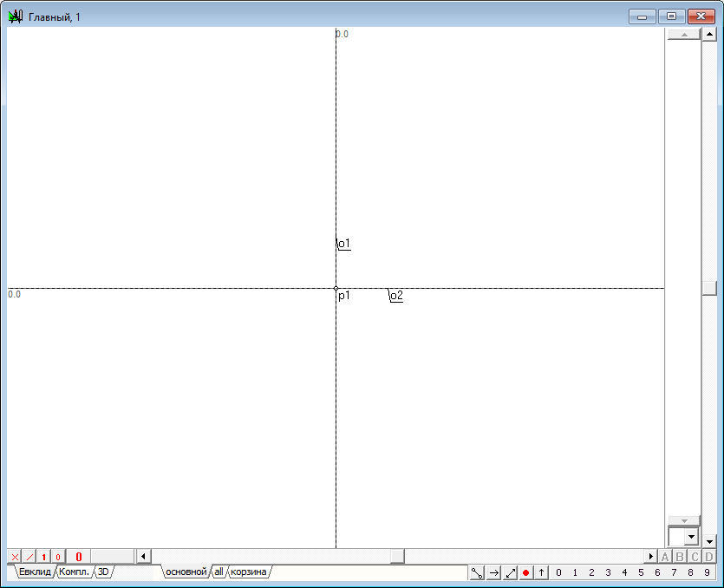Click digit 0 in bottom number row
Image resolution: width=724 pixels, height=588 pixels.
[x=558, y=572]
